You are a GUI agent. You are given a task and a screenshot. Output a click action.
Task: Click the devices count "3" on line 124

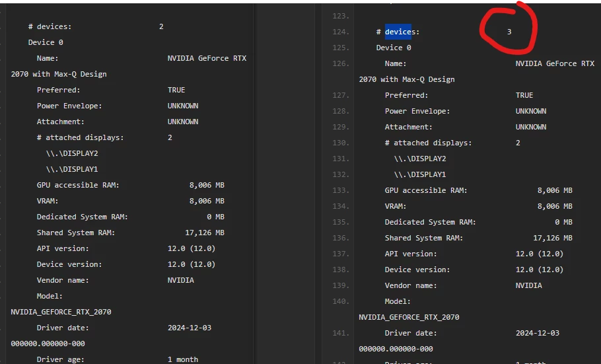click(509, 32)
